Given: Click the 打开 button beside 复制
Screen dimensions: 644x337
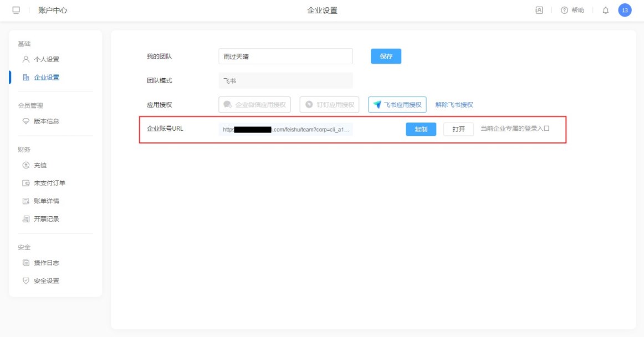Looking at the screenshot, I should coord(458,129).
